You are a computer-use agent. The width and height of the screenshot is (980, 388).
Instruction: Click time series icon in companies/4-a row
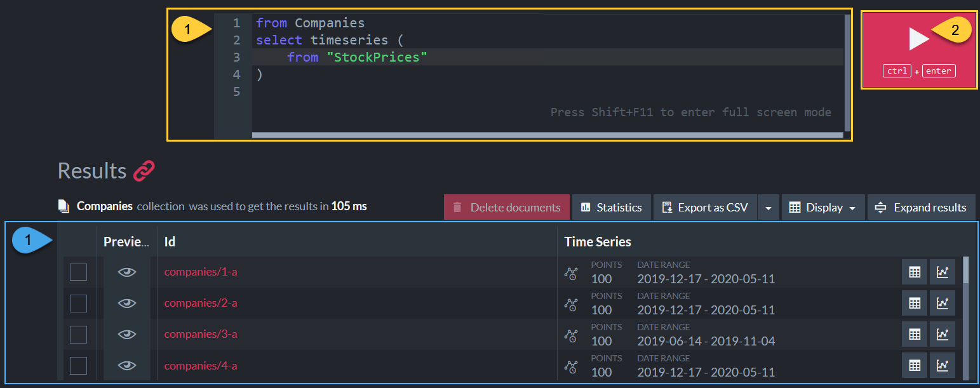(571, 366)
